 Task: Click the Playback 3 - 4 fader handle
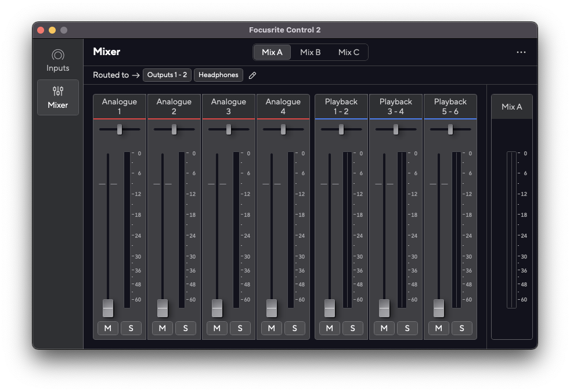tap(384, 308)
